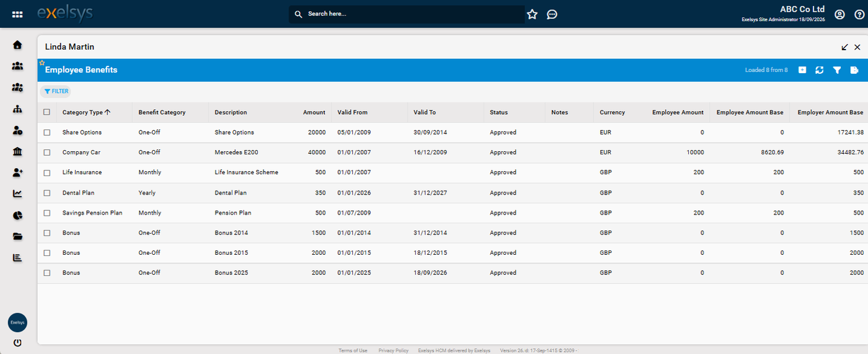Click the FILTER chip button
Image resolution: width=868 pixels, height=354 pixels.
pos(56,91)
